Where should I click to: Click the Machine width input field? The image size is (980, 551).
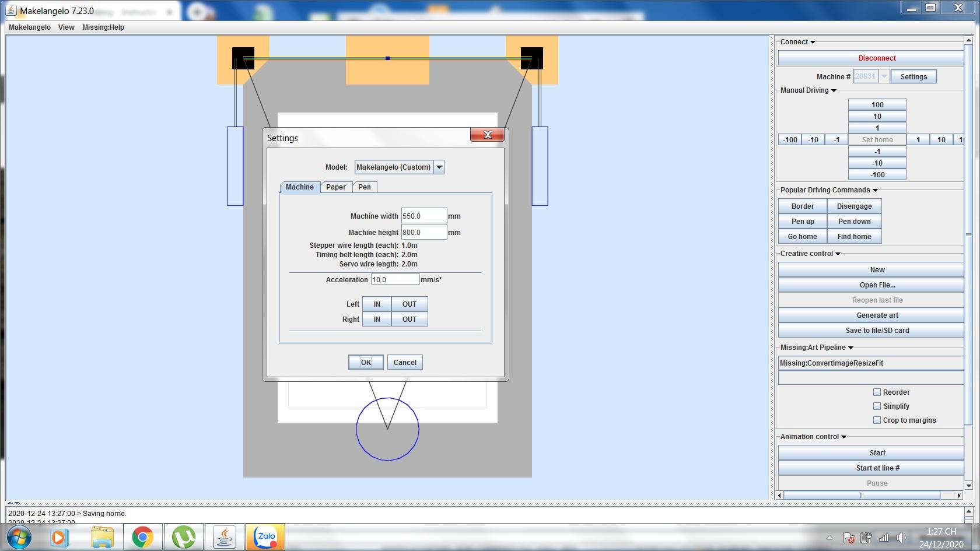pyautogui.click(x=424, y=216)
